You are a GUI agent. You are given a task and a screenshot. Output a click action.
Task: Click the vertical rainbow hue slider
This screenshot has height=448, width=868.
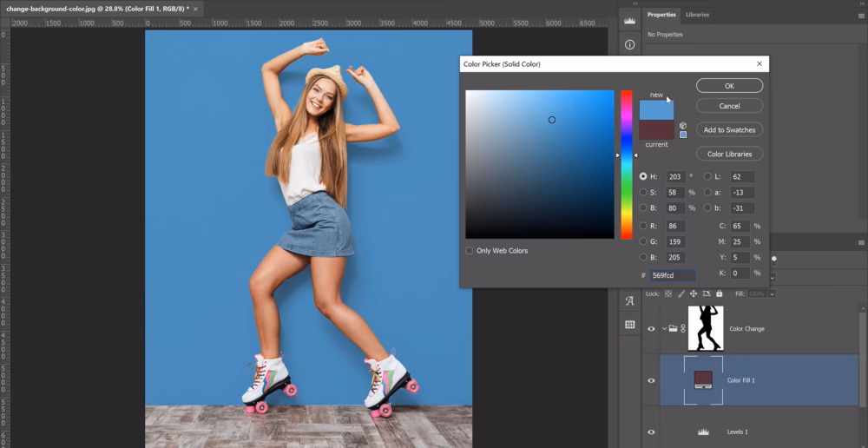[x=626, y=164]
